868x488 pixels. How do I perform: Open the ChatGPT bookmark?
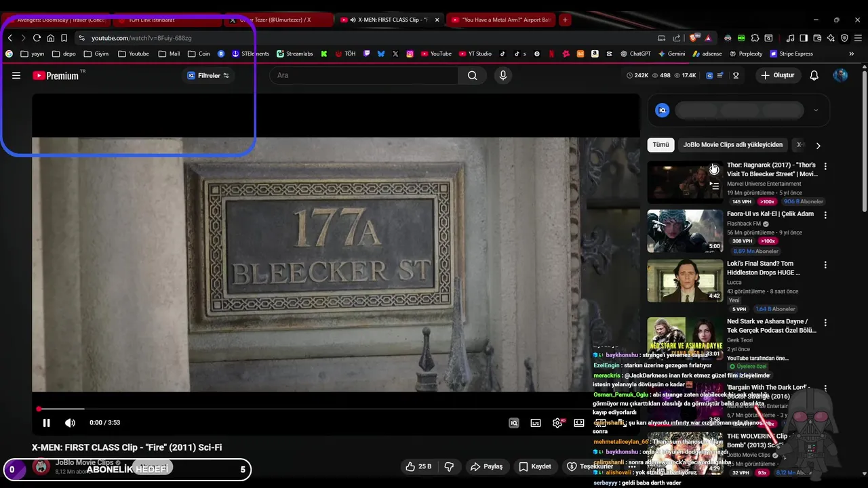(x=635, y=54)
